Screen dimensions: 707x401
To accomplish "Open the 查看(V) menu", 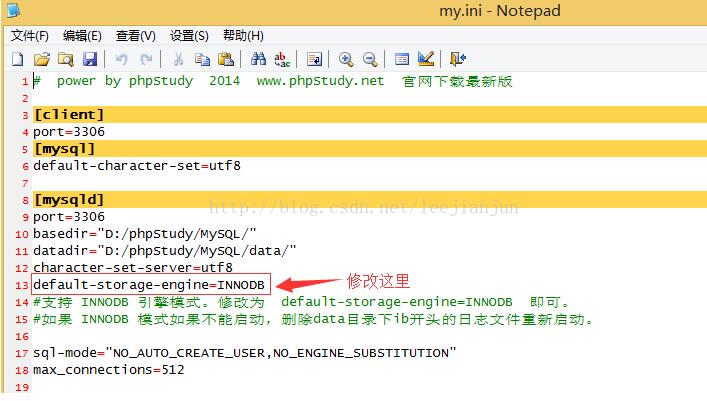I will (136, 35).
